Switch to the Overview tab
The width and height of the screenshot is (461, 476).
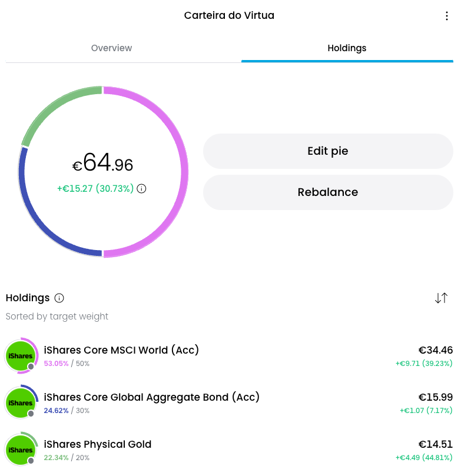(111, 48)
